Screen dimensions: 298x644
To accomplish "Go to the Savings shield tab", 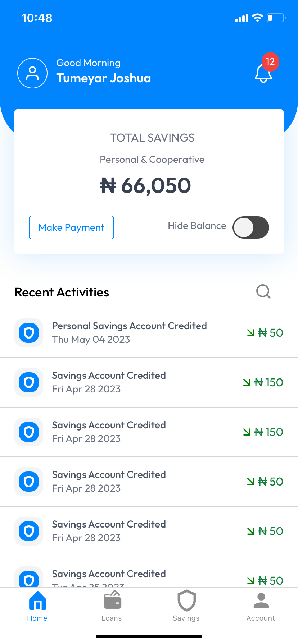I will [x=186, y=601].
